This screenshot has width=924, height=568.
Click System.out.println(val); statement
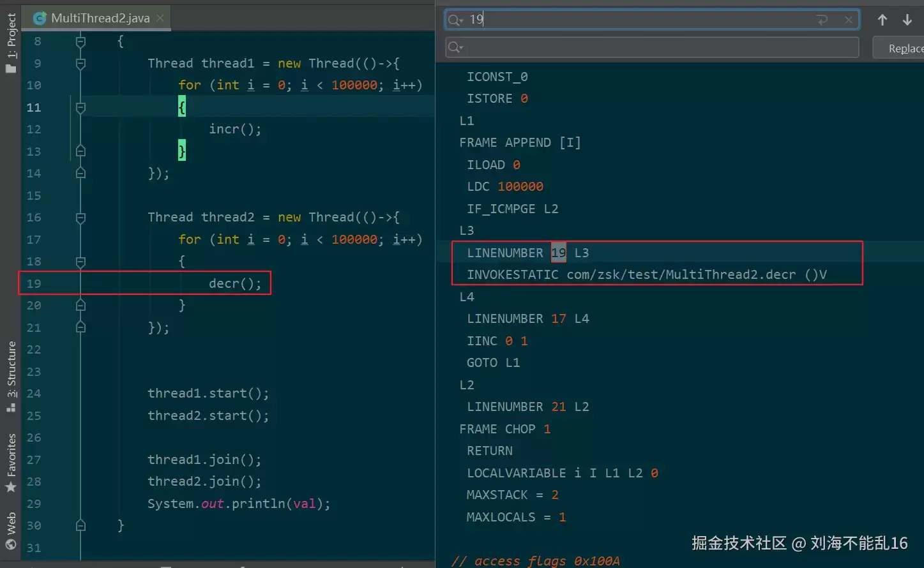click(239, 504)
